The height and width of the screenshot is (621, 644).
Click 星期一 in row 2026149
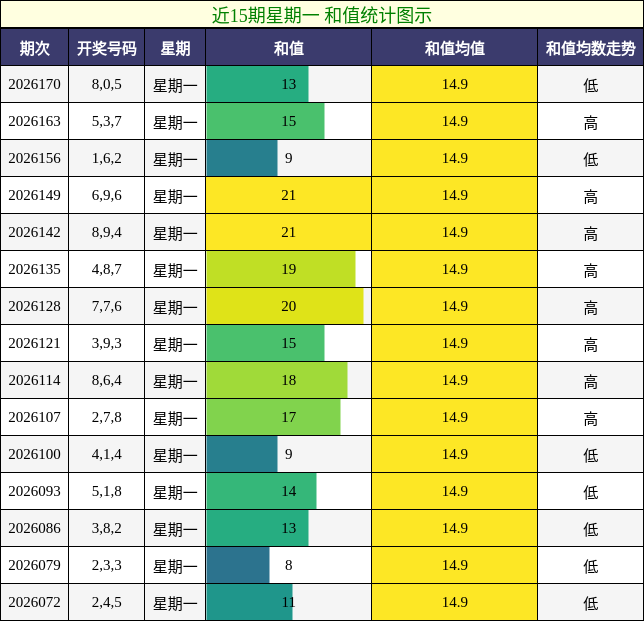(x=175, y=196)
